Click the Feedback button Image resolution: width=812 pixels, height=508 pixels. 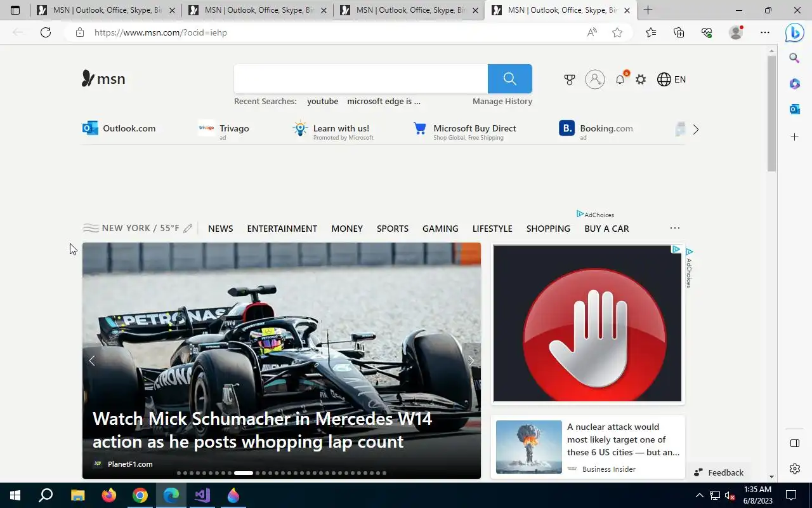pos(719,472)
